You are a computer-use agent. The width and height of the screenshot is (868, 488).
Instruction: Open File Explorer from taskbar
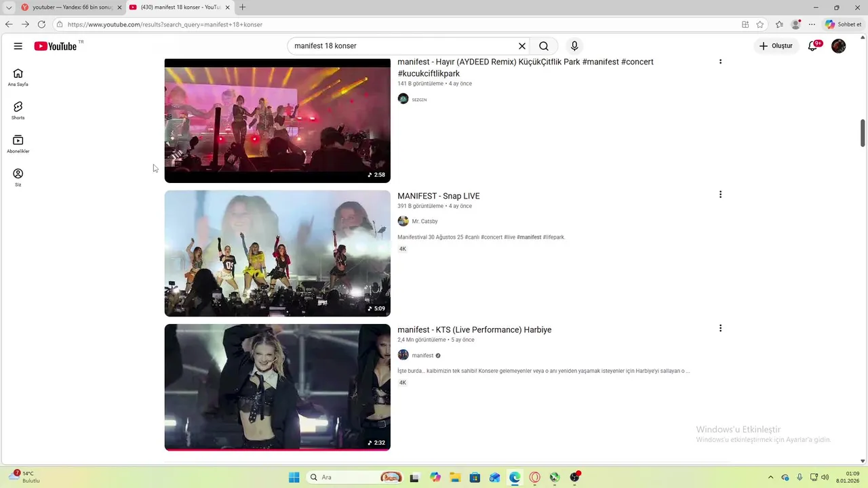click(455, 477)
